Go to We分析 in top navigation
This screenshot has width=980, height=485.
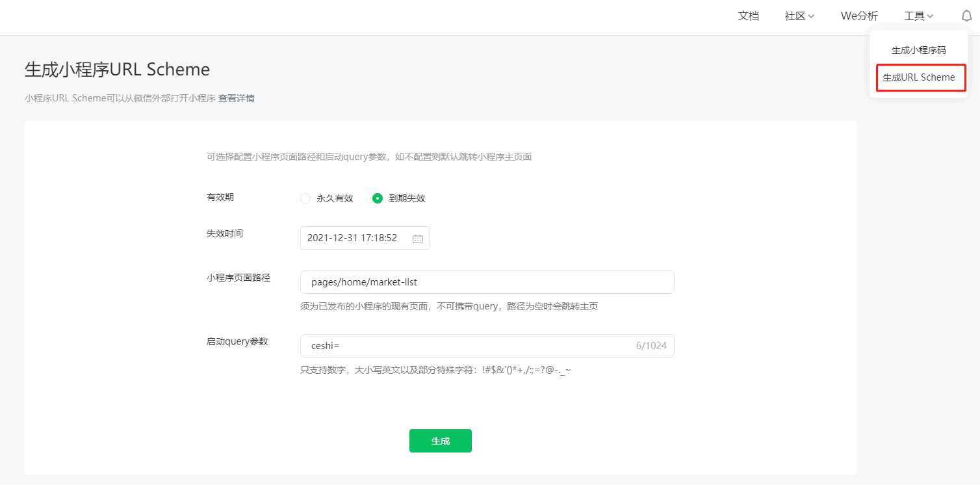click(x=859, y=16)
